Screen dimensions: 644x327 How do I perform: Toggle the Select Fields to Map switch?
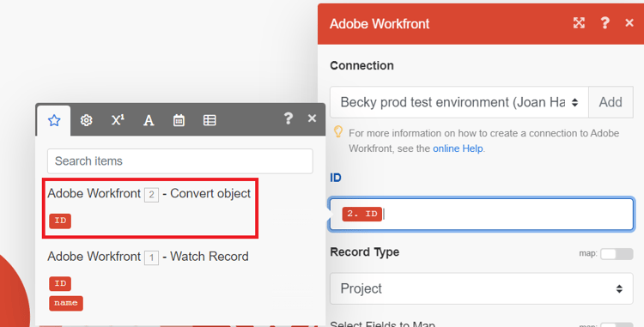(617, 325)
